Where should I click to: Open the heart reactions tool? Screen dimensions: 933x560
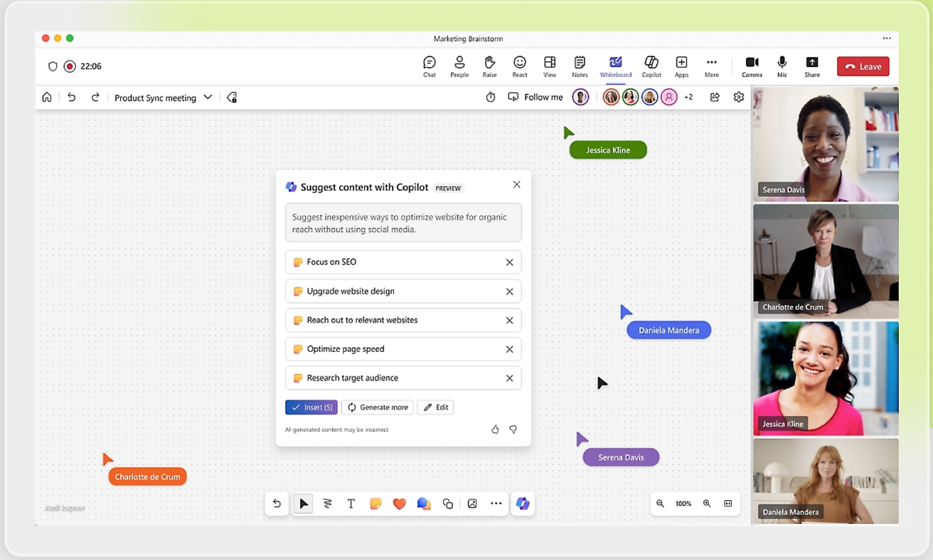tap(399, 503)
